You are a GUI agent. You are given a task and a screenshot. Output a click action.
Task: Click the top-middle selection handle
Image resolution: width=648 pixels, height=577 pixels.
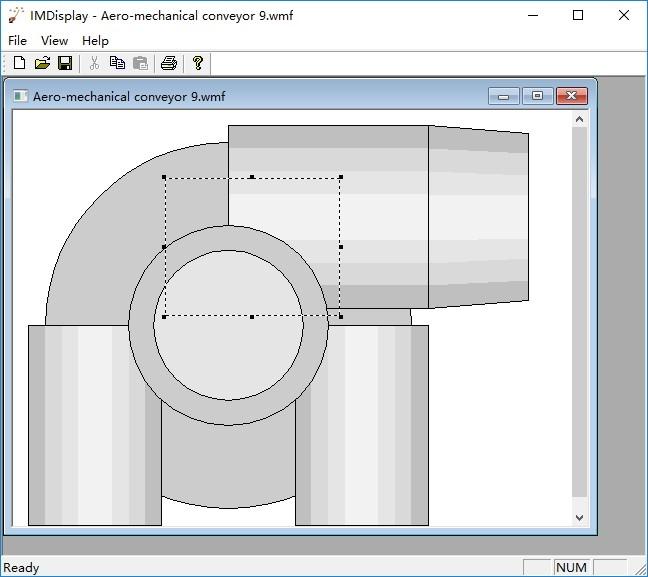[x=252, y=177]
